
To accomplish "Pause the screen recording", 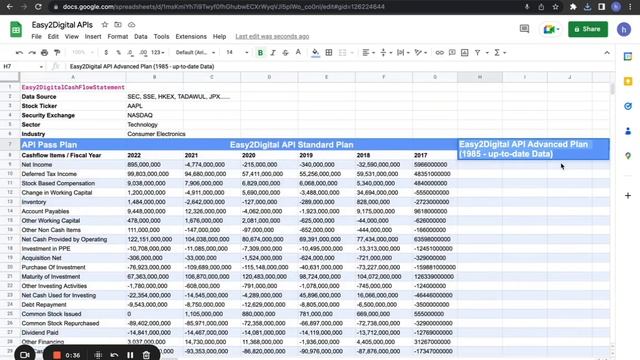I will click(x=130, y=355).
